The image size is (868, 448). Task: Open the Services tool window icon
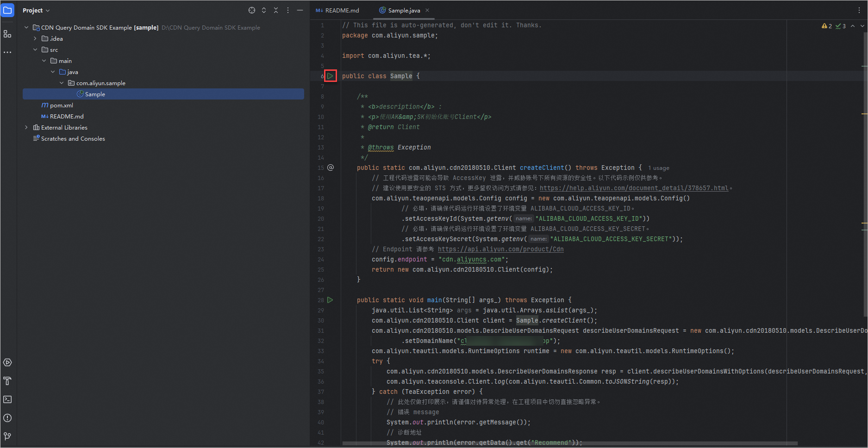7,362
